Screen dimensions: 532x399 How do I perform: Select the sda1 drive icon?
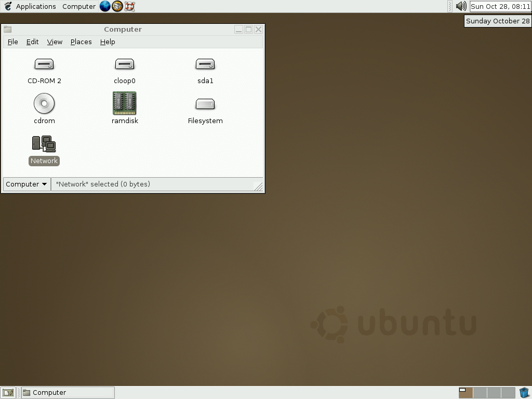pyautogui.click(x=205, y=64)
